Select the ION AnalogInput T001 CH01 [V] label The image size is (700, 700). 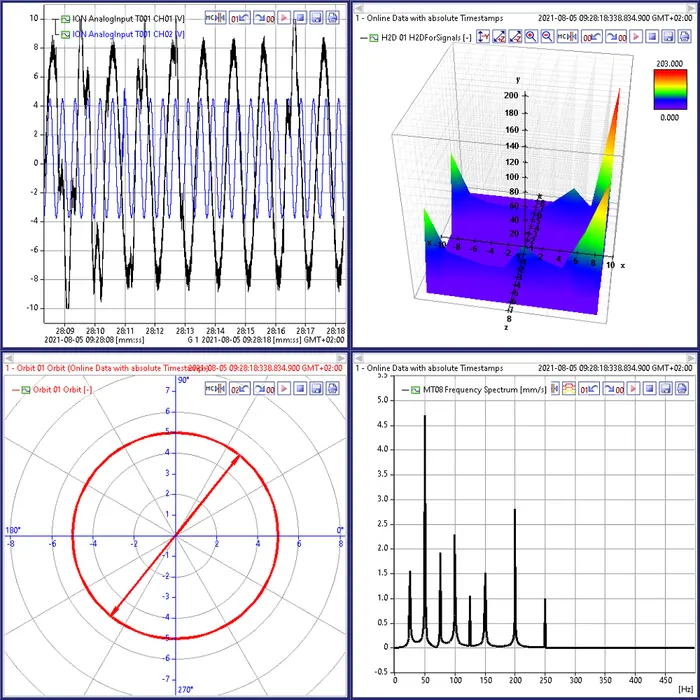click(129, 19)
